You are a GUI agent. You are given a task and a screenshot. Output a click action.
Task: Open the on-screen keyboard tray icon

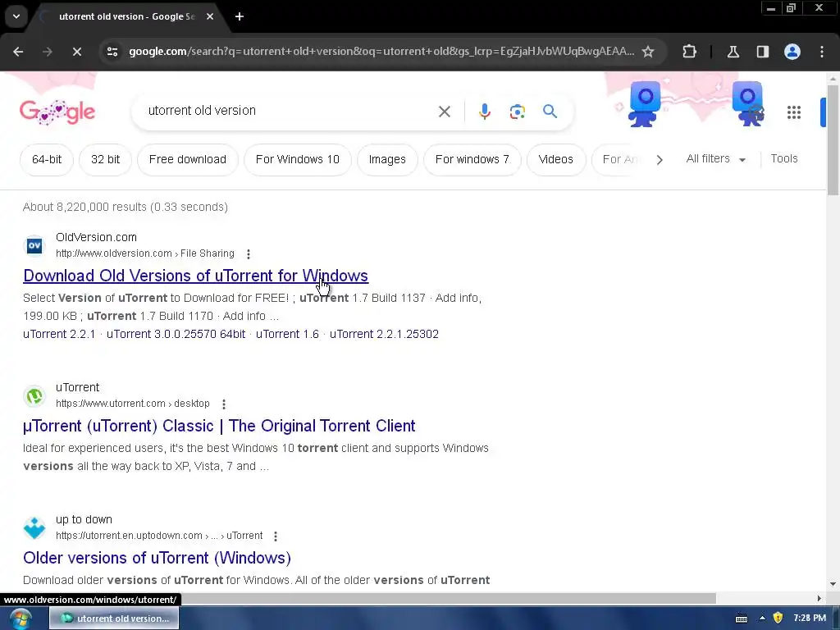pyautogui.click(x=742, y=619)
